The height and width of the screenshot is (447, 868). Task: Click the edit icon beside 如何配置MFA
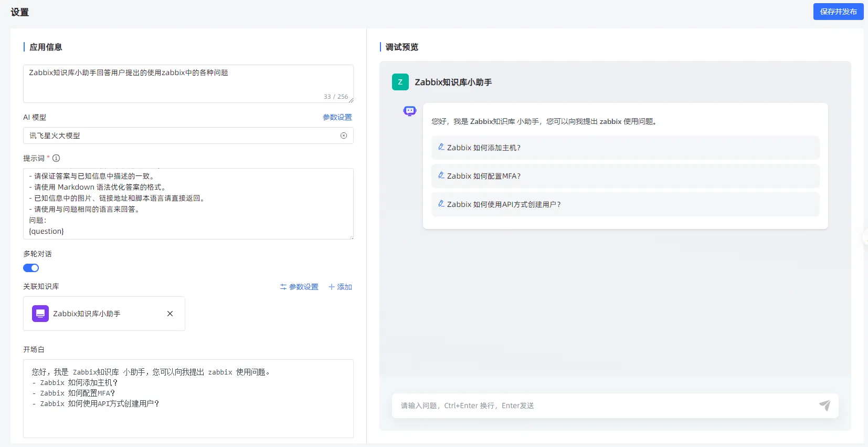point(441,175)
